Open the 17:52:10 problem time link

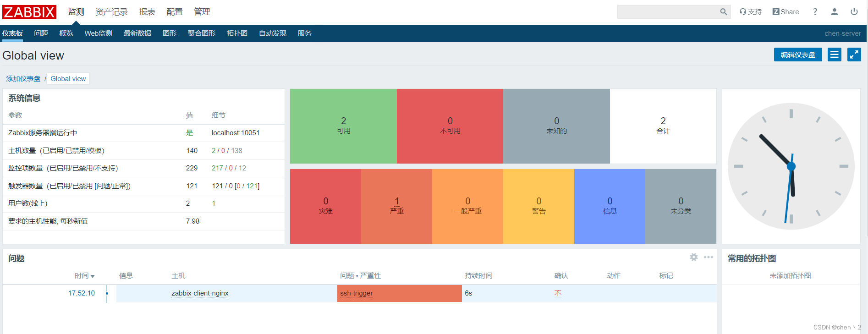click(x=82, y=293)
